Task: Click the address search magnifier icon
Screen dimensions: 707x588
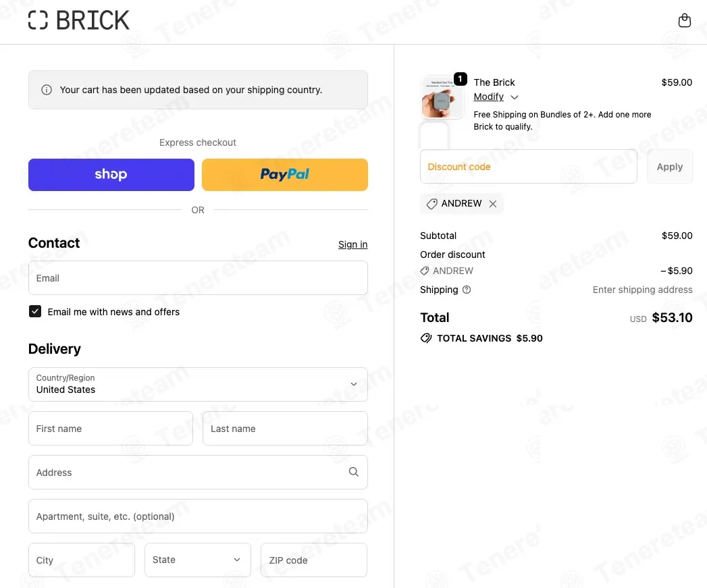Action: [x=353, y=472]
